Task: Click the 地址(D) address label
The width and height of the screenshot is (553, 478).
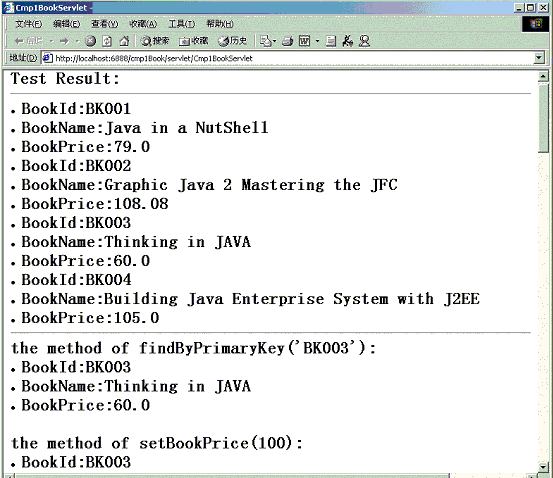Action: 23,58
